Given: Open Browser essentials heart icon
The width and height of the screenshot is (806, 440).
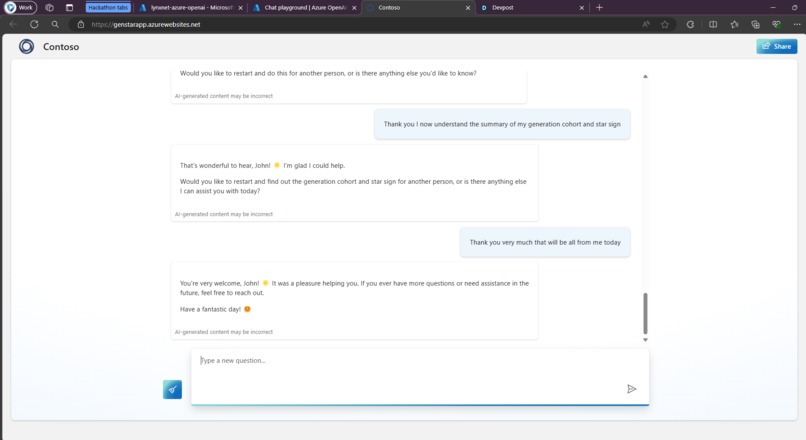Looking at the screenshot, I should pos(776,24).
